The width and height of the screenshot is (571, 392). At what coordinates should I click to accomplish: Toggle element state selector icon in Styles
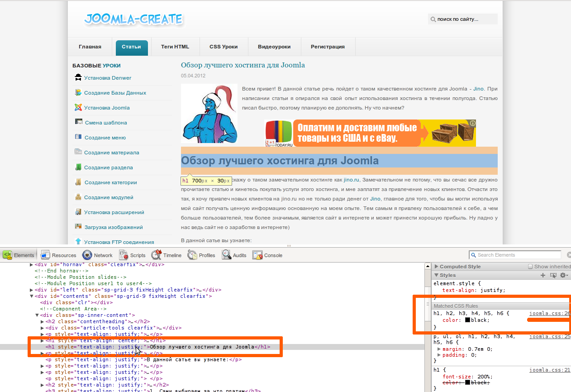553,275
